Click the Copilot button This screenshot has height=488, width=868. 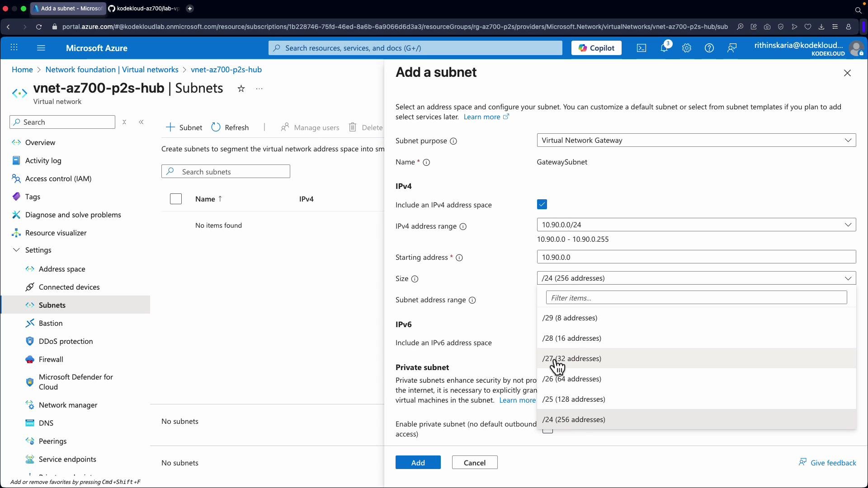596,48
